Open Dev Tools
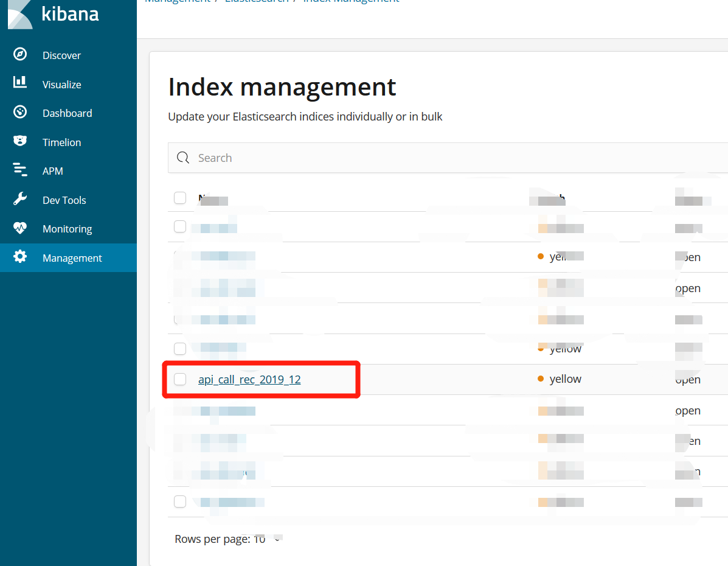Image resolution: width=728 pixels, height=566 pixels. pos(63,200)
